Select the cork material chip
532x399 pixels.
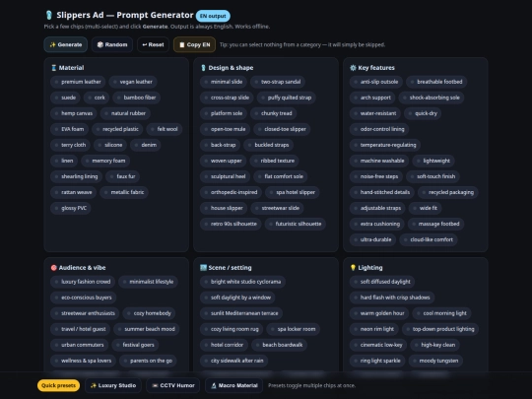(97, 98)
